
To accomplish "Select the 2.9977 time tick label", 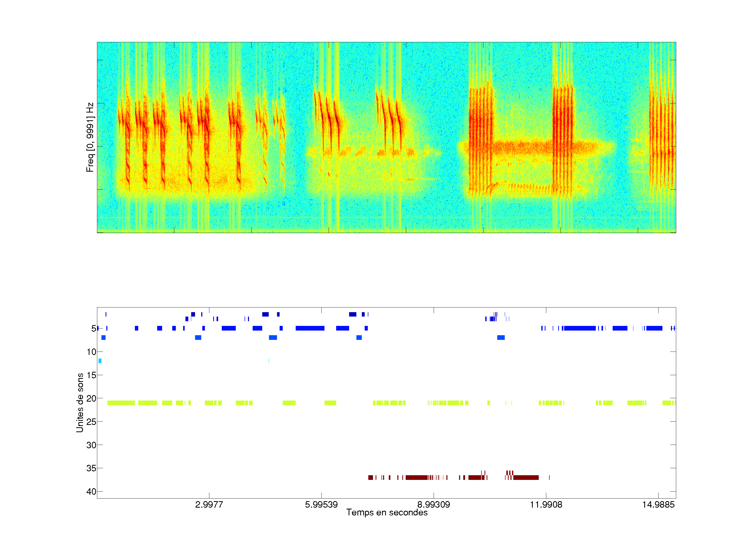I will pyautogui.click(x=209, y=505).
